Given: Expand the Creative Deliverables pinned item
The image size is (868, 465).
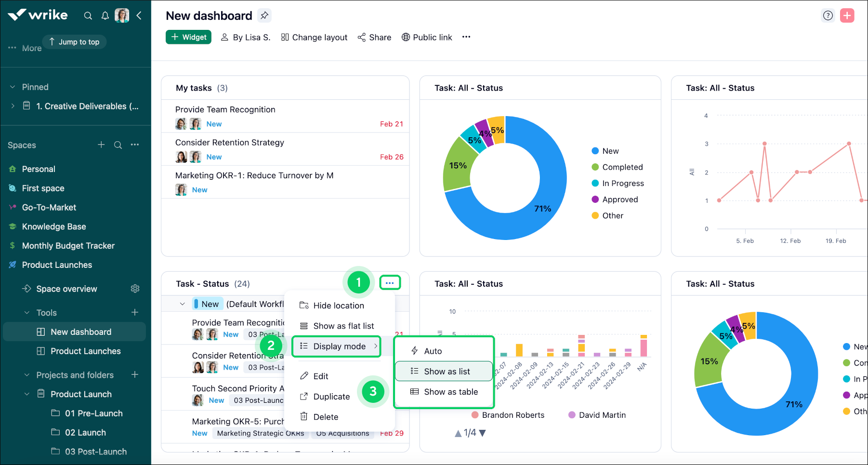Looking at the screenshot, I should pyautogui.click(x=13, y=106).
